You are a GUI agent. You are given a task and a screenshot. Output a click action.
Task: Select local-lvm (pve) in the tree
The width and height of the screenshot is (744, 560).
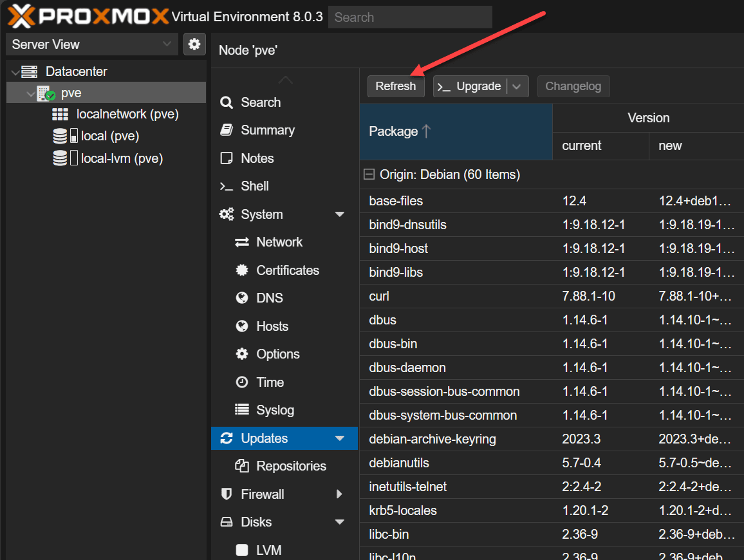click(107, 158)
